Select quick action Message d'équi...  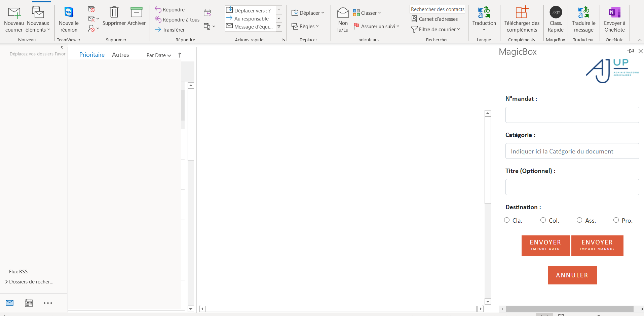click(x=250, y=27)
